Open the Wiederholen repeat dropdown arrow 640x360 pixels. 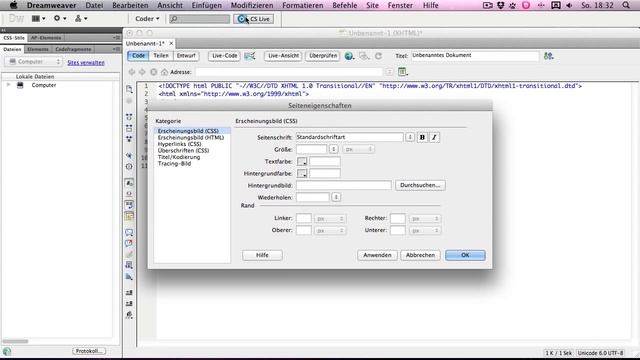pyautogui.click(x=336, y=197)
